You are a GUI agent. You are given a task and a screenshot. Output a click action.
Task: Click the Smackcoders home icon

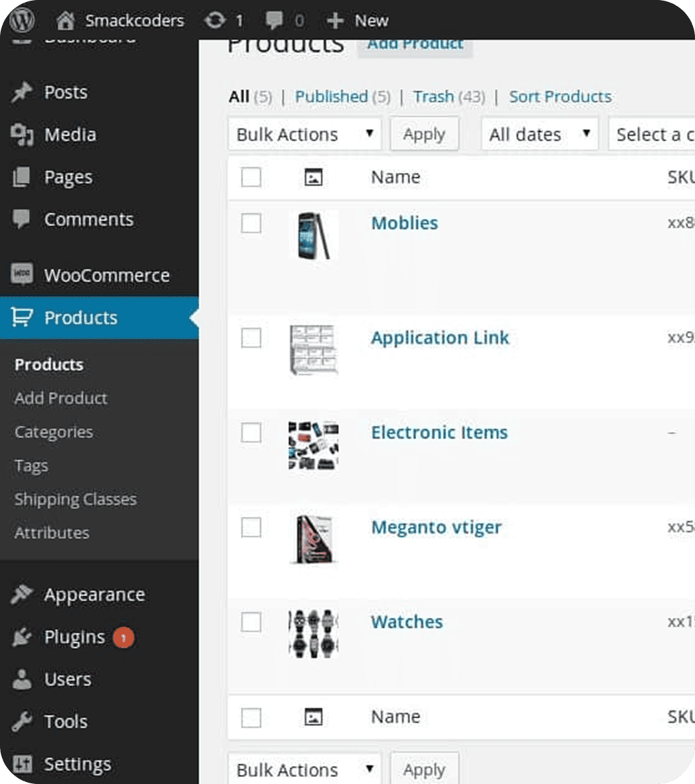click(x=65, y=21)
